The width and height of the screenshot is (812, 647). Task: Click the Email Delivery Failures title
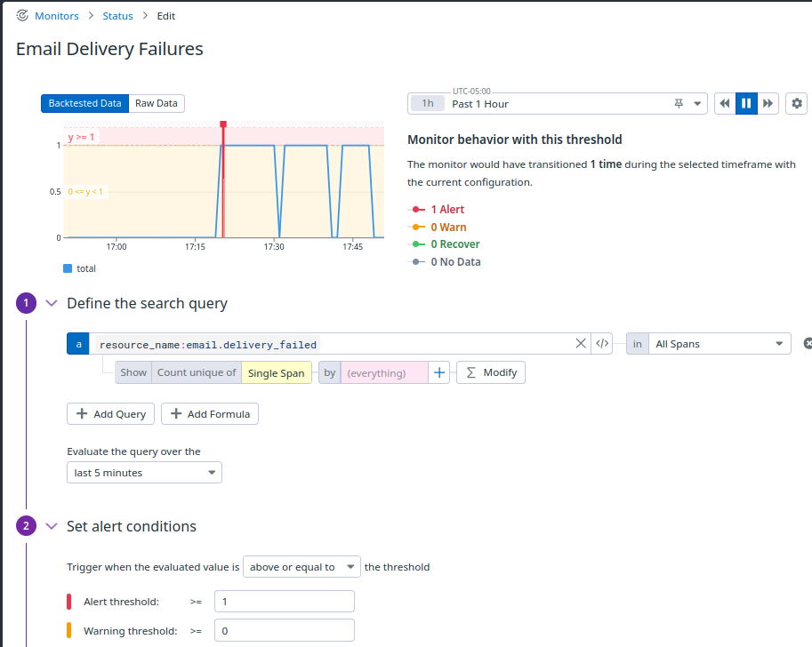click(109, 49)
